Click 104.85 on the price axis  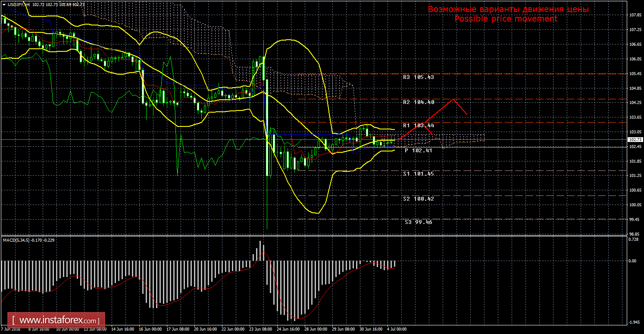[636, 88]
